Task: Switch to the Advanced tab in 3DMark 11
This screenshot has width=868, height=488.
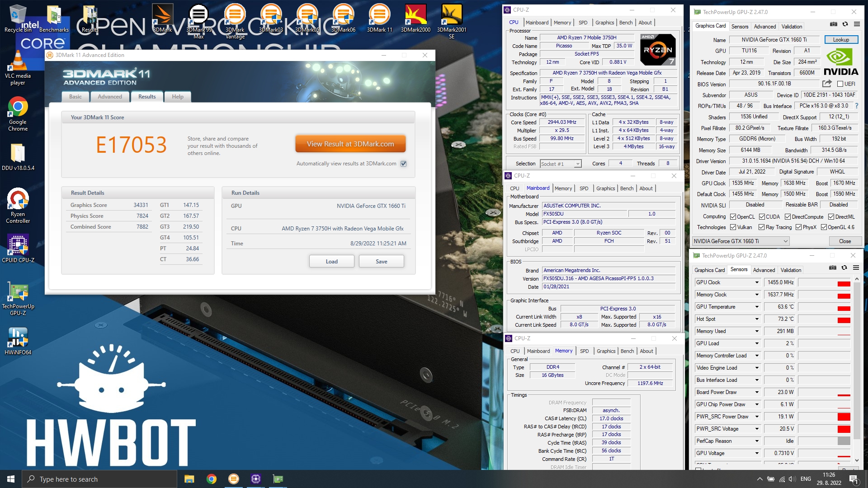Action: (110, 97)
